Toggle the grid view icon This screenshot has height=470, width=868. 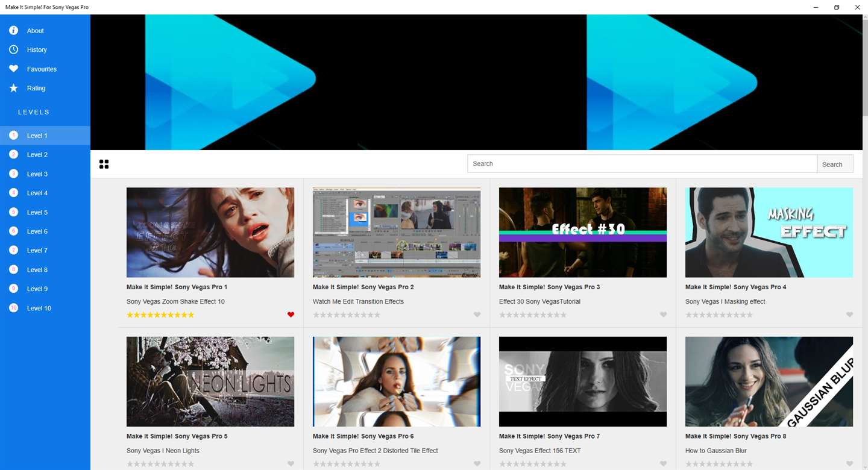pyautogui.click(x=104, y=164)
